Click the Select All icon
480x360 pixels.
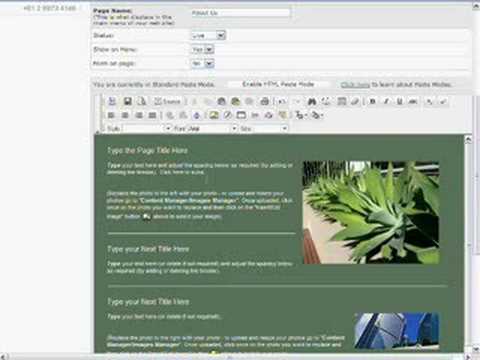point(341,101)
